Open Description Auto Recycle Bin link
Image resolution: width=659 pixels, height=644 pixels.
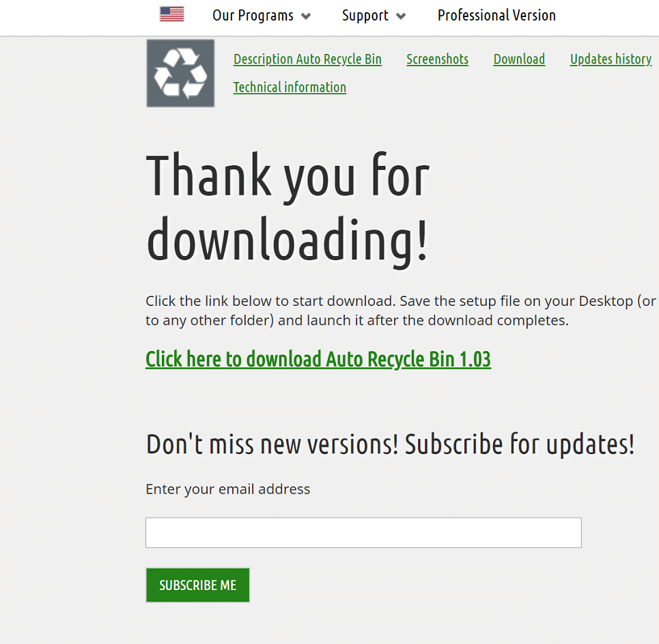point(307,59)
